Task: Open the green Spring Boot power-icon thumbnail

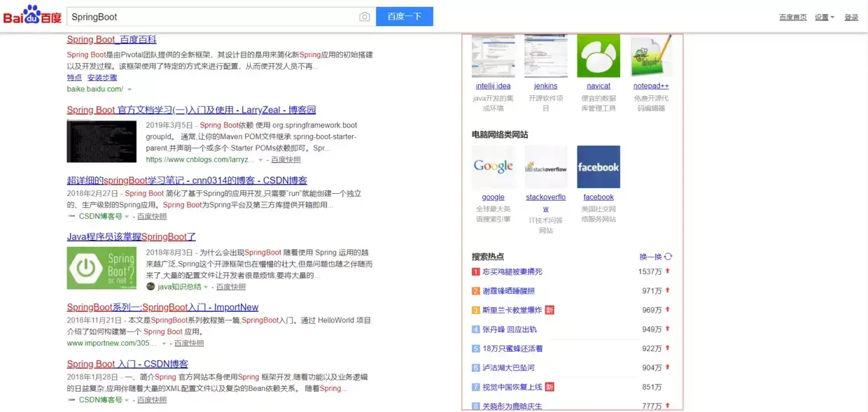Action: tap(101, 268)
